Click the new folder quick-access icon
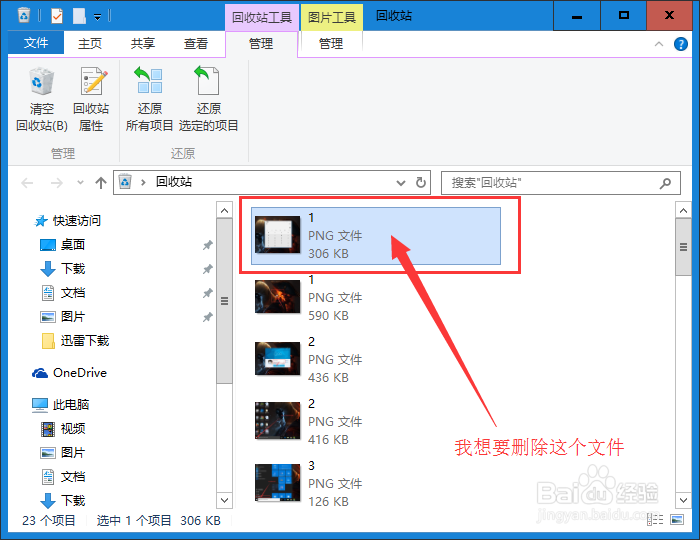700x540 pixels. [x=79, y=16]
